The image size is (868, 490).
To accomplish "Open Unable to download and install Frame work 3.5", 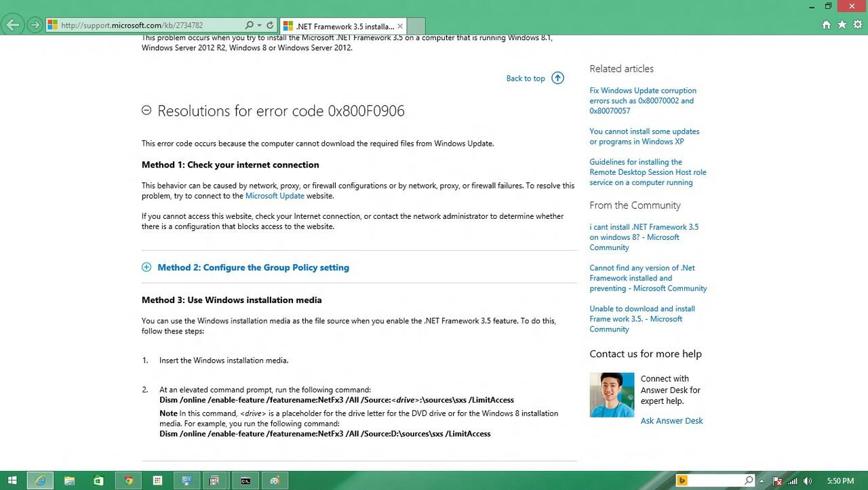I will pyautogui.click(x=642, y=319).
